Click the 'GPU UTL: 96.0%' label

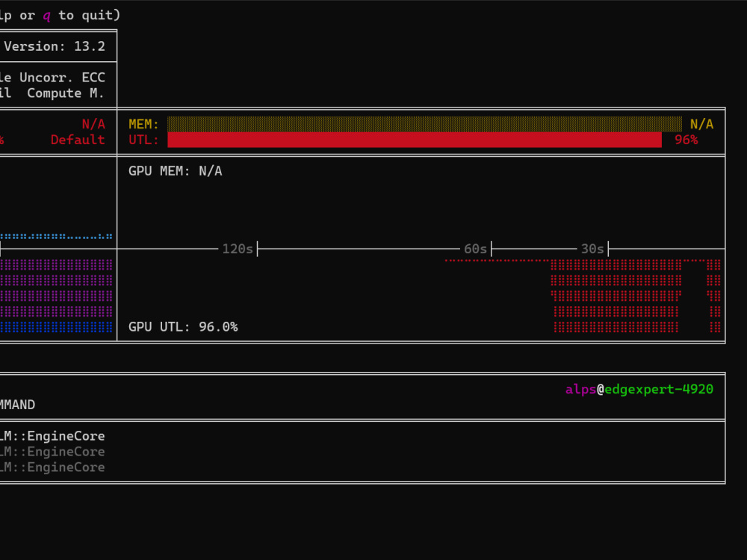pos(183,327)
